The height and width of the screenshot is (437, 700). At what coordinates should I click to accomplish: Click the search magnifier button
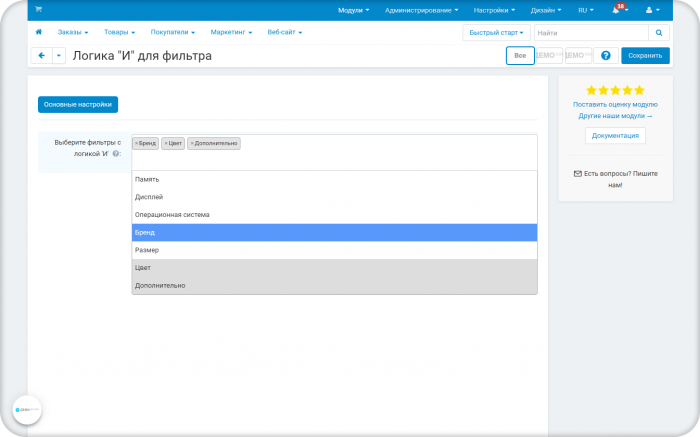coord(659,33)
